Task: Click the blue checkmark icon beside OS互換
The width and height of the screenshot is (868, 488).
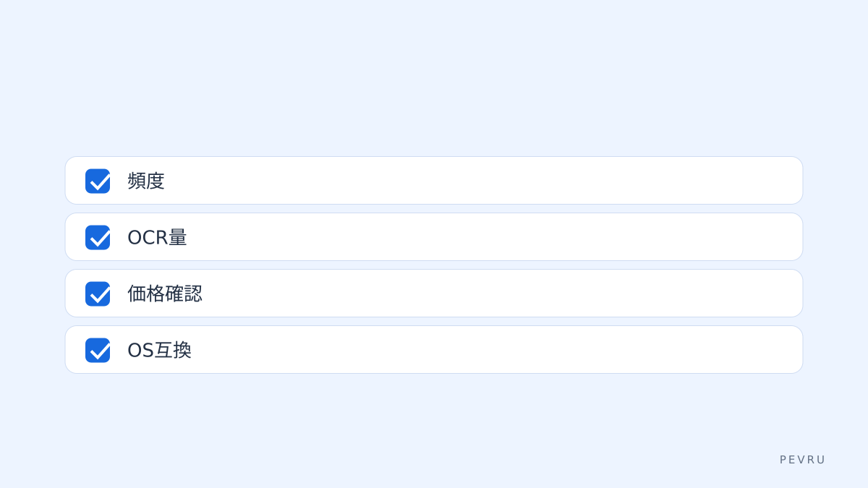Action: pyautogui.click(x=98, y=350)
